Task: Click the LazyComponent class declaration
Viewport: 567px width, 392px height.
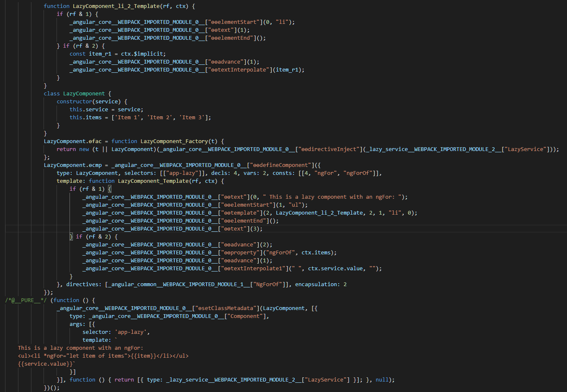Action: 84,93
